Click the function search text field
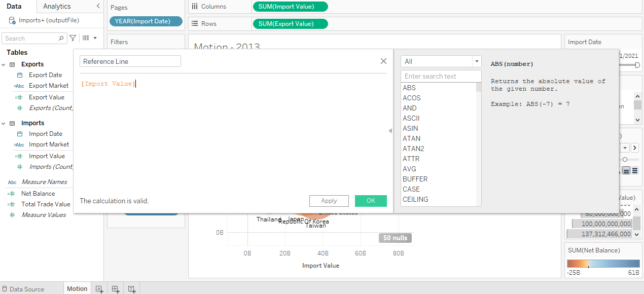 (x=441, y=76)
